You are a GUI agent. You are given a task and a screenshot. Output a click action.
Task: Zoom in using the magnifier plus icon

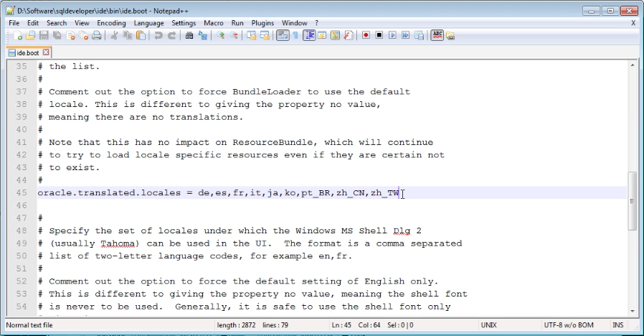[x=221, y=36]
